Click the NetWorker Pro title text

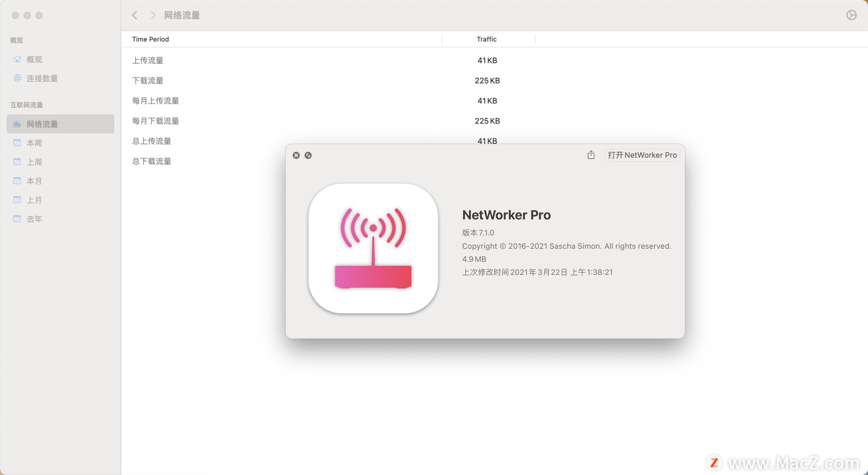[506, 215]
